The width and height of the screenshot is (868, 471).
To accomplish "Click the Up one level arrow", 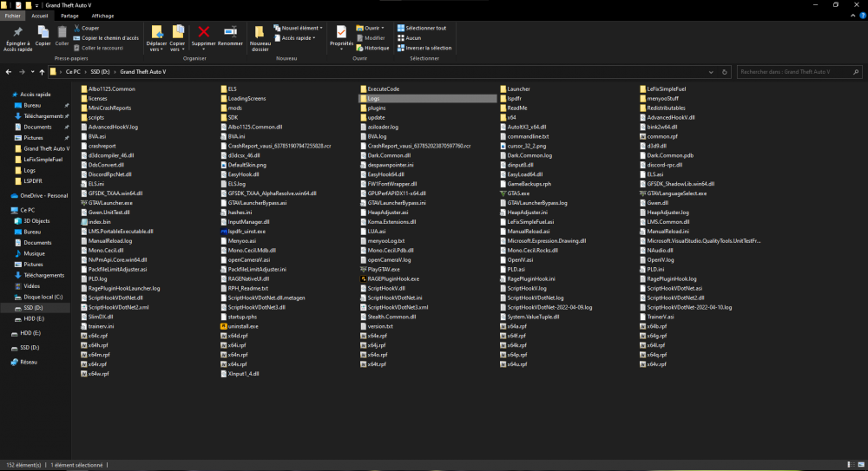I will click(x=42, y=72).
